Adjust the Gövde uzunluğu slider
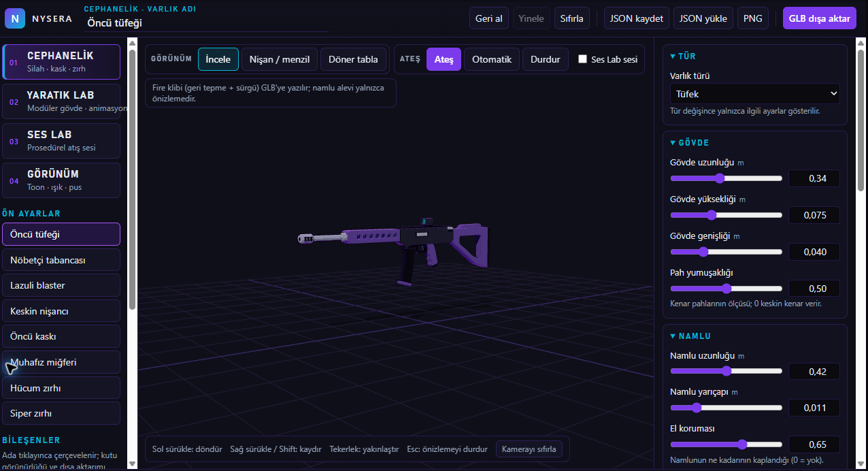The image size is (868, 471). (726, 178)
